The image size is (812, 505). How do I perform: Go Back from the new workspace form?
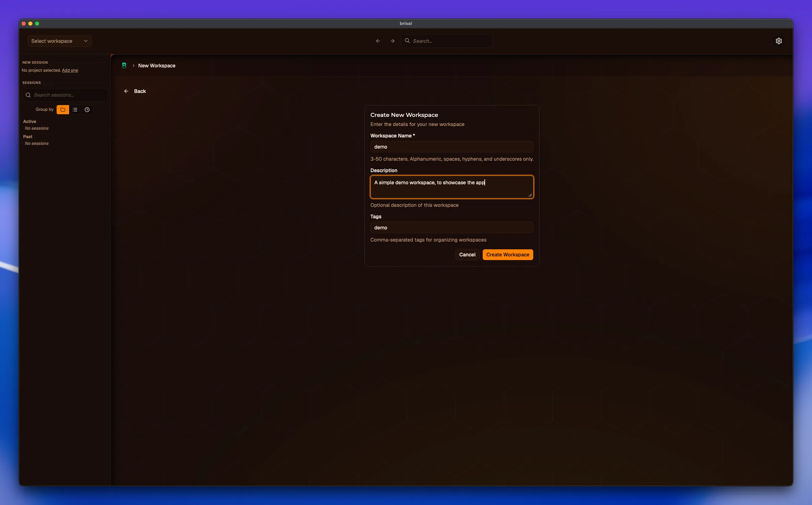[x=135, y=91]
